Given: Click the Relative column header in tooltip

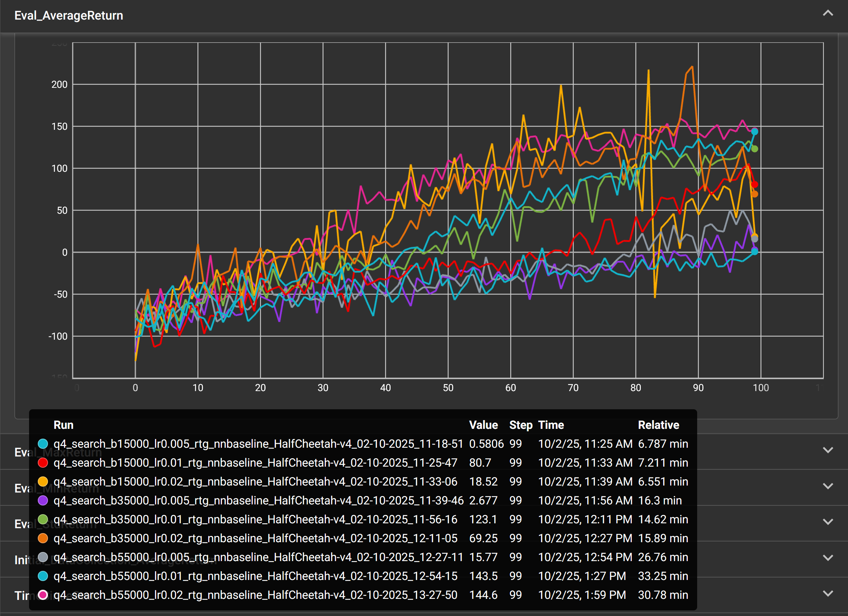Looking at the screenshot, I should coord(658,425).
